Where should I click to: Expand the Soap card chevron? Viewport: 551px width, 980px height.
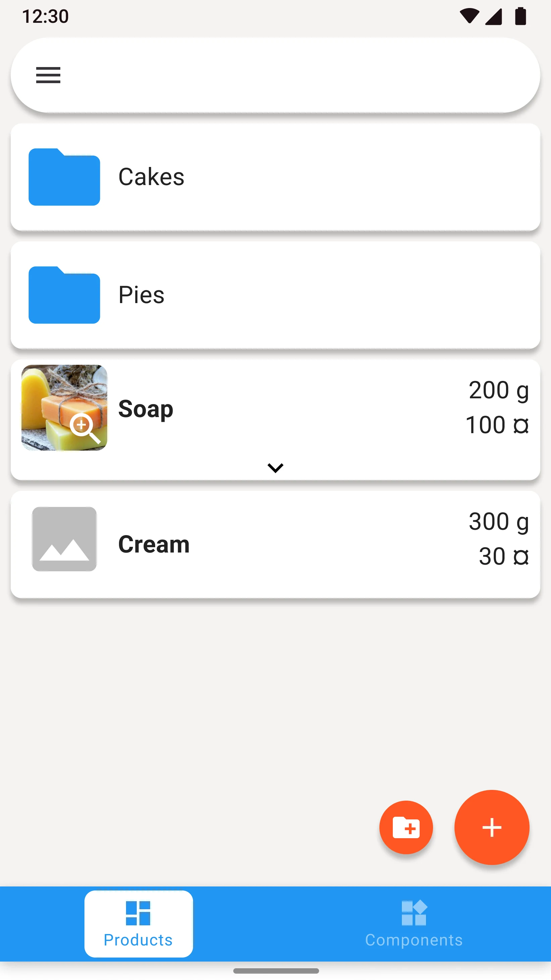(x=275, y=468)
